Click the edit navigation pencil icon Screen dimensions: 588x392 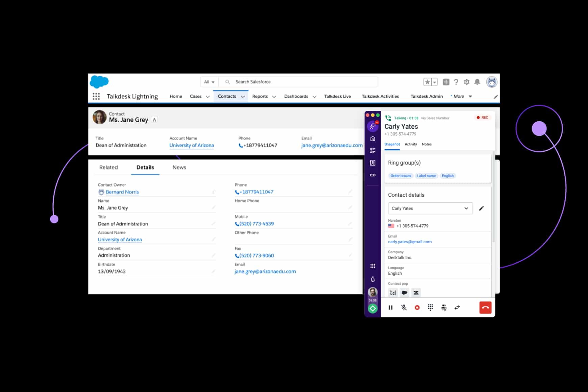(496, 97)
